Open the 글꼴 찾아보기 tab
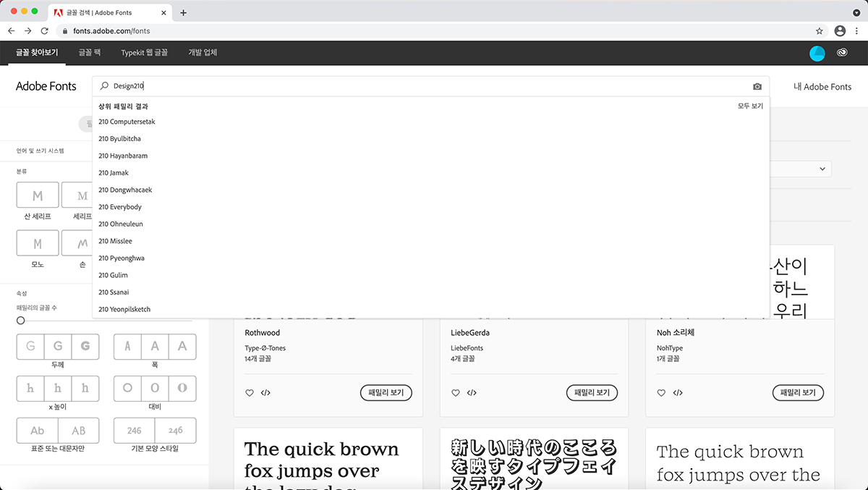This screenshot has width=868, height=490. coord(37,53)
